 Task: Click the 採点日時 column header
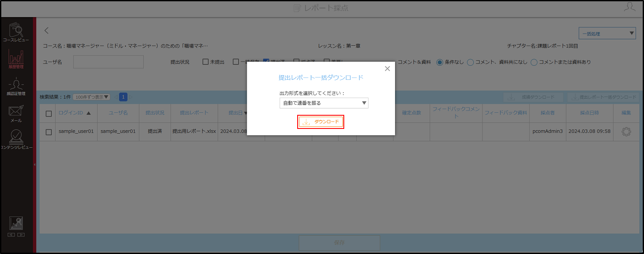click(589, 113)
